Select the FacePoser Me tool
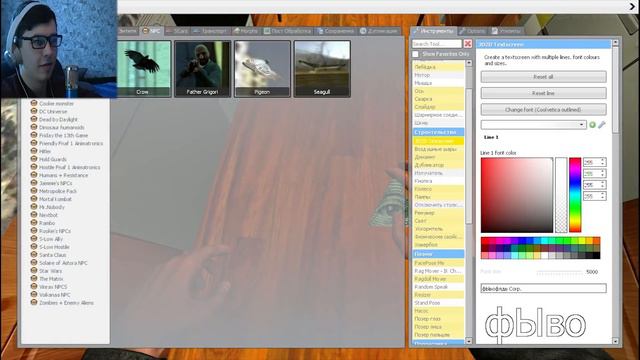This screenshot has height=360, width=640. [438, 263]
